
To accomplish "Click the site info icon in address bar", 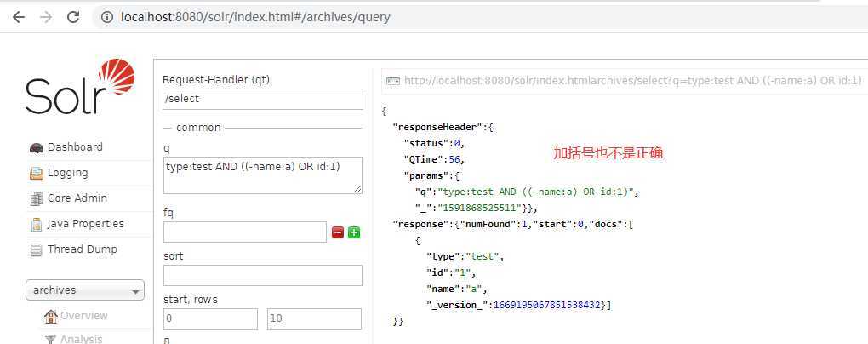I will (x=107, y=16).
